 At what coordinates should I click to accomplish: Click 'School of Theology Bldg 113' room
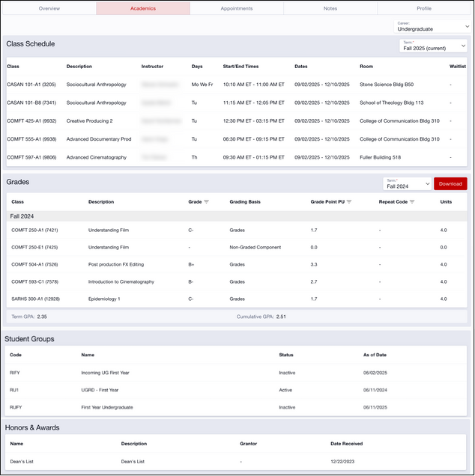[x=391, y=103]
